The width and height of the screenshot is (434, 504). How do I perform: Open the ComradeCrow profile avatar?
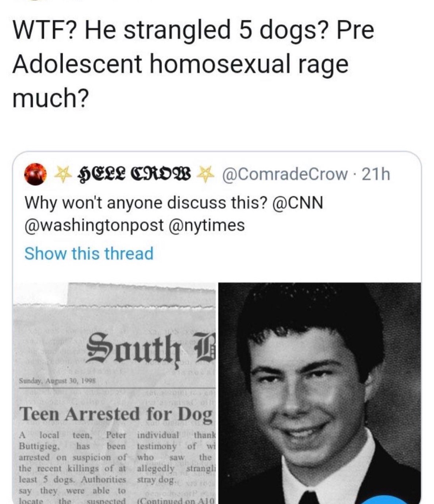click(x=34, y=175)
